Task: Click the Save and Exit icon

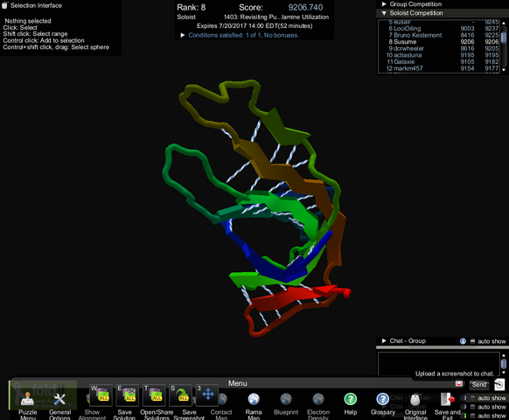Action: [447, 400]
